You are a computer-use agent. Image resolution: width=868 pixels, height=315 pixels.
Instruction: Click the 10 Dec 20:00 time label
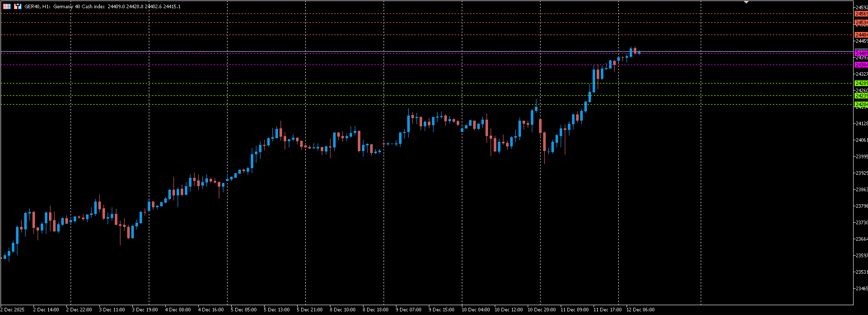click(542, 310)
